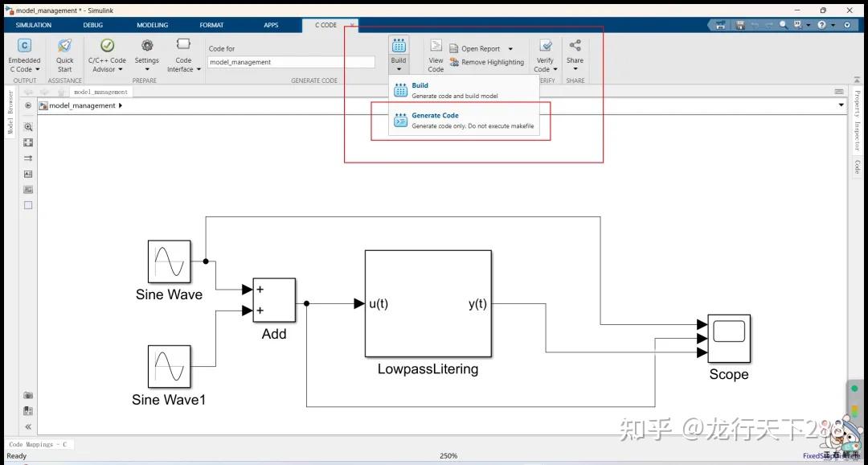The height and width of the screenshot is (465, 868).
Task: Open the breadcrumb bar dropdown arrow at right
Action: (841, 105)
